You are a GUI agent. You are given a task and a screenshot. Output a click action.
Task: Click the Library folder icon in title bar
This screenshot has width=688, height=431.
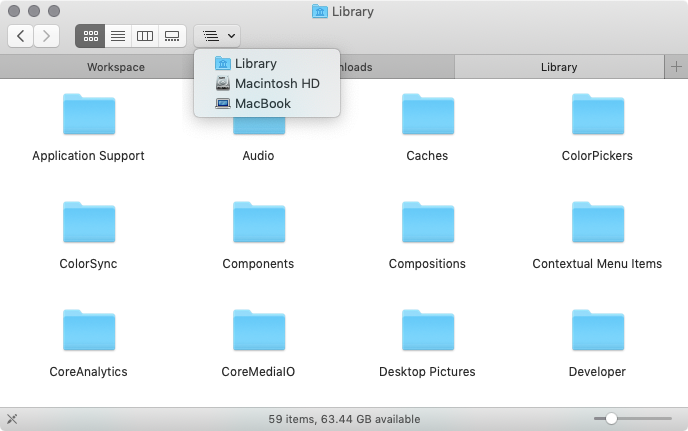[320, 11]
